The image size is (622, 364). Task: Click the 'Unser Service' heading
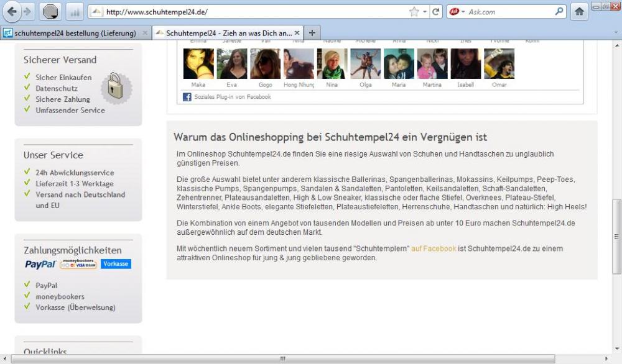53,155
